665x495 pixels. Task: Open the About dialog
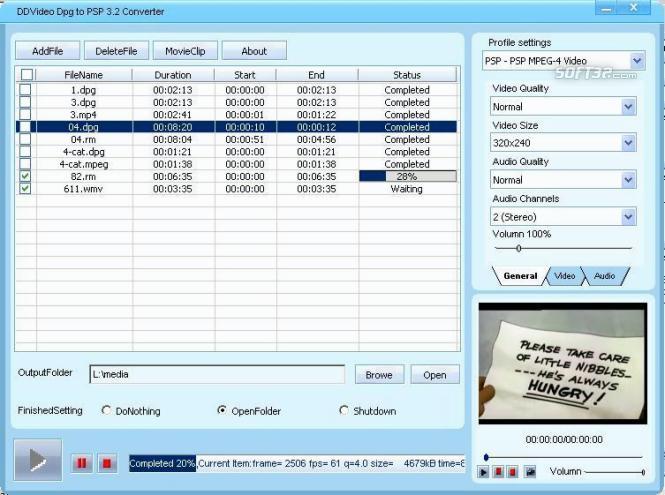tap(254, 51)
